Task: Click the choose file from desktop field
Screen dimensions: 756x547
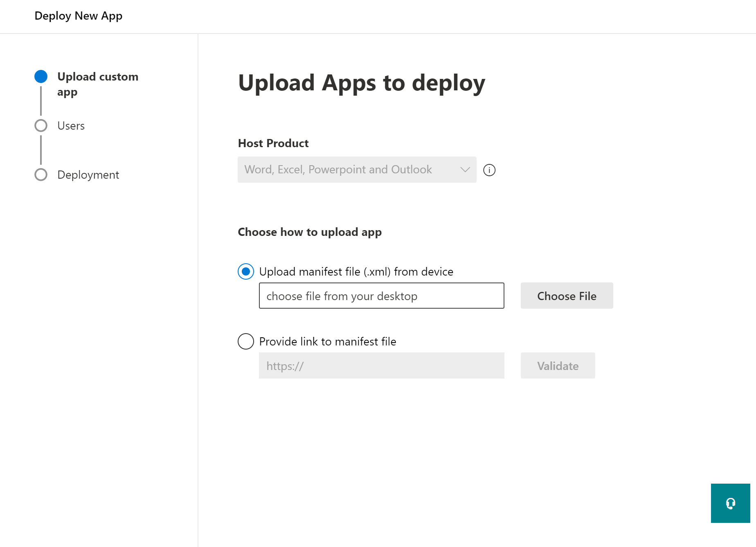Action: (381, 296)
